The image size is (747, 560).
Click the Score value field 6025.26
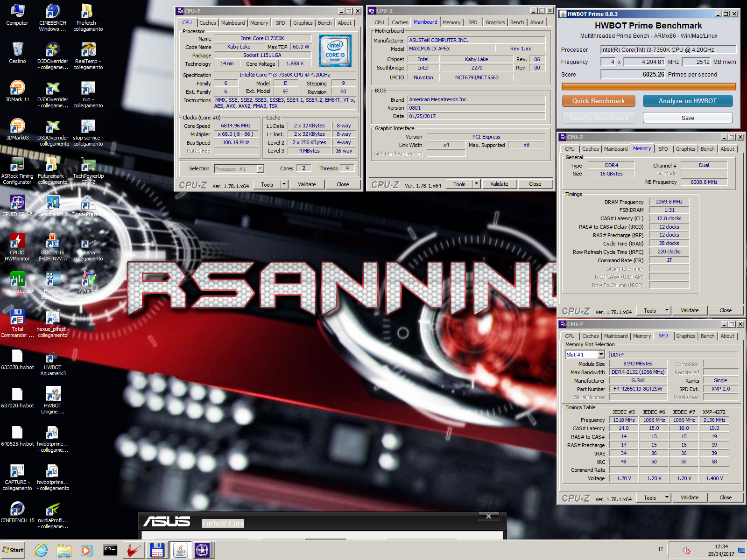(x=633, y=74)
